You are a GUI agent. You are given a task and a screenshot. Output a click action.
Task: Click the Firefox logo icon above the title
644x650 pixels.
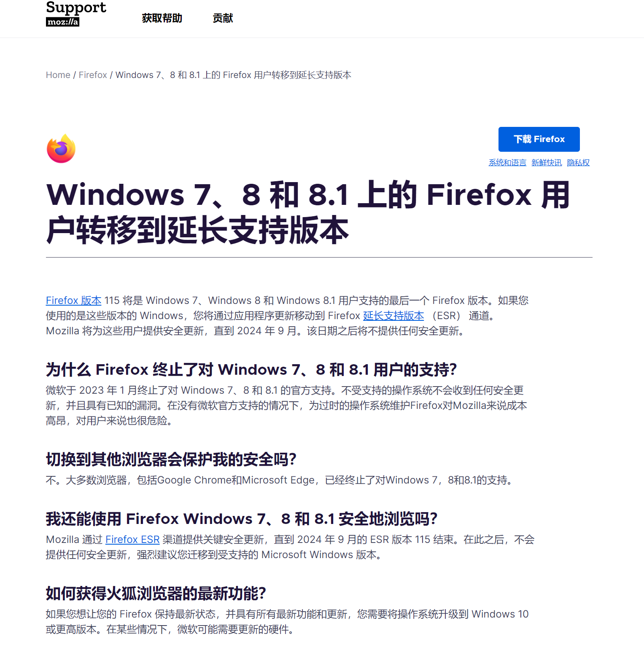[61, 148]
